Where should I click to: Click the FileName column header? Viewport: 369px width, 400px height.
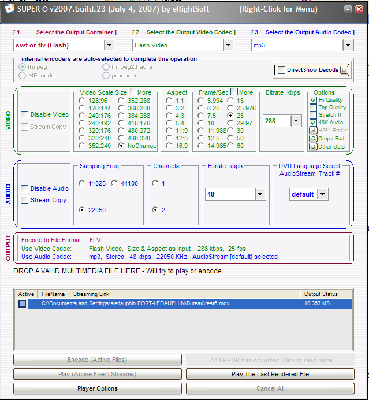tap(53, 294)
